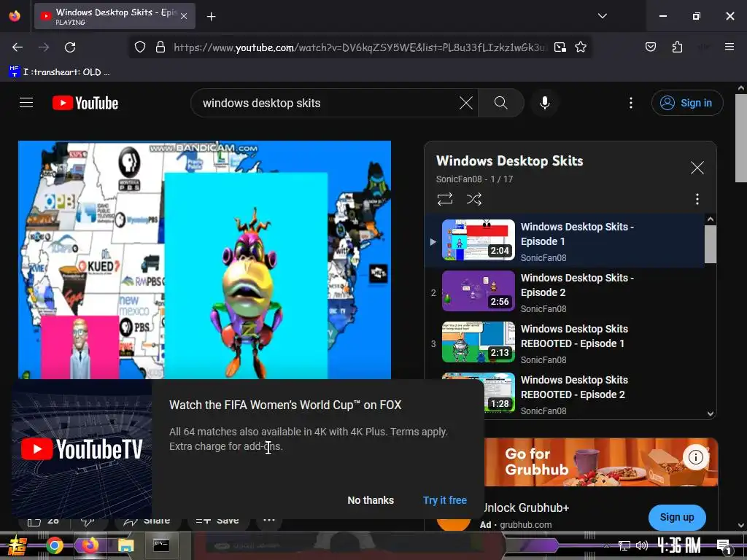
Task: Open tracking protection shield icon
Action: (x=139, y=47)
